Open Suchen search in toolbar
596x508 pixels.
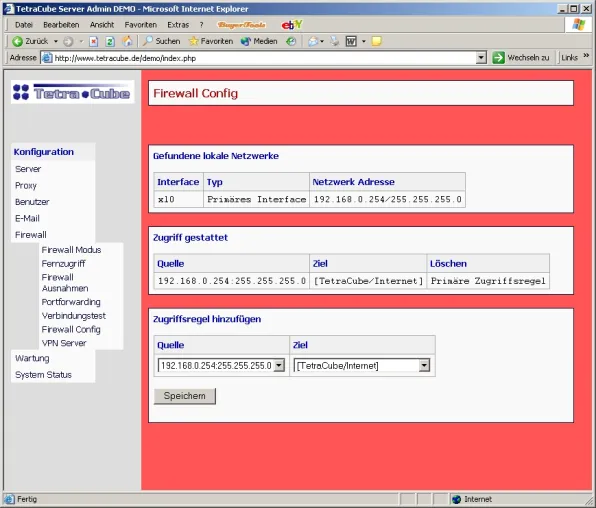(162, 41)
